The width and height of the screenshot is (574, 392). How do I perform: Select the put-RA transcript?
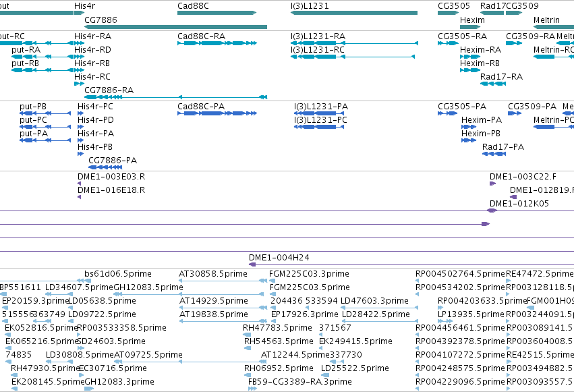(x=42, y=57)
